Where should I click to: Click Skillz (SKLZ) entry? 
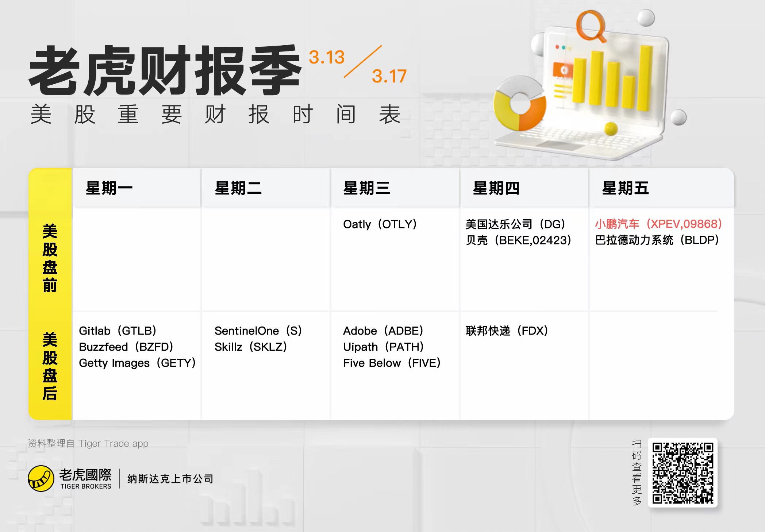(251, 347)
